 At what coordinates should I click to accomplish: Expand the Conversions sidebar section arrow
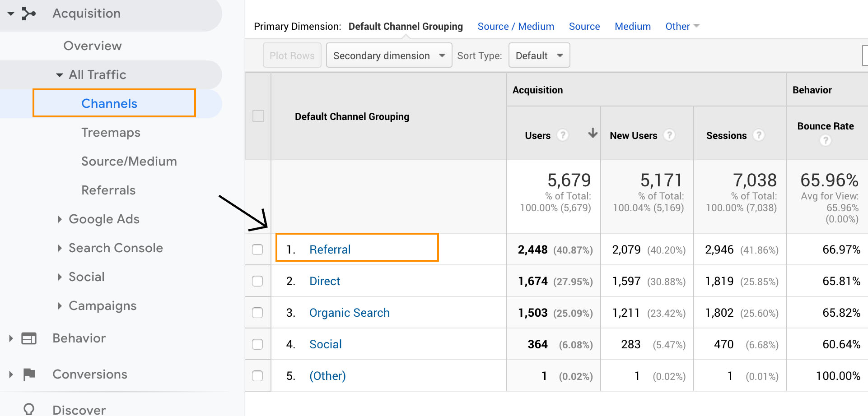coord(11,374)
